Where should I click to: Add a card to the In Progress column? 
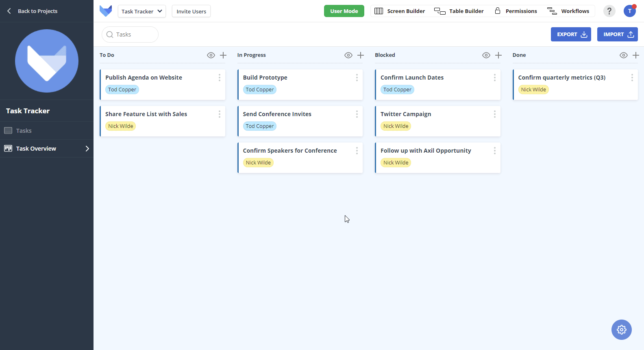pos(361,55)
